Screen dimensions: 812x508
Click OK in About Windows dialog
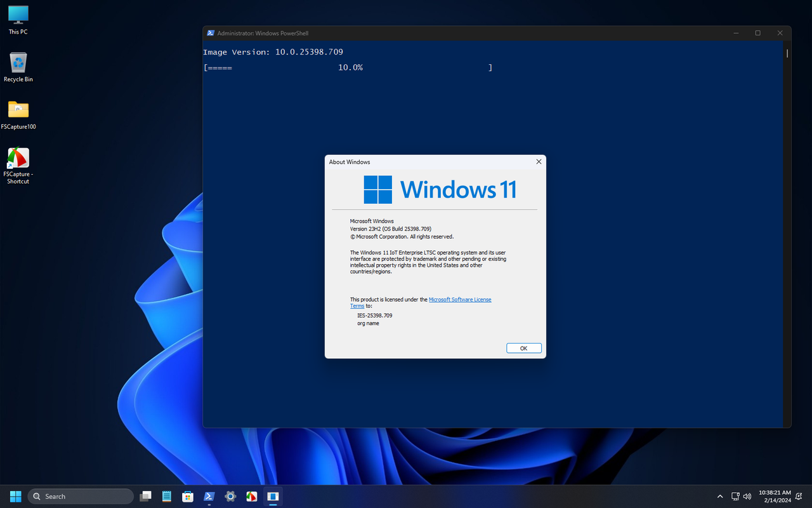click(x=523, y=348)
